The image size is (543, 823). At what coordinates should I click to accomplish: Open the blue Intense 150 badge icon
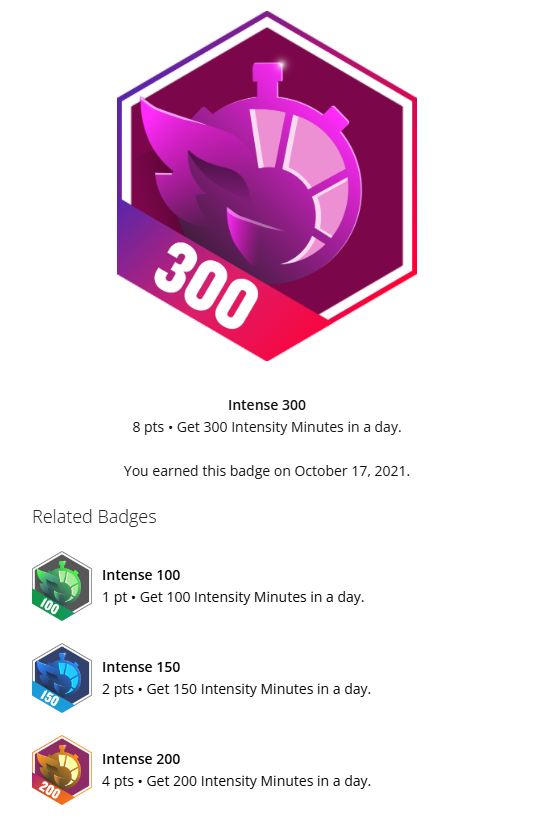coord(62,678)
